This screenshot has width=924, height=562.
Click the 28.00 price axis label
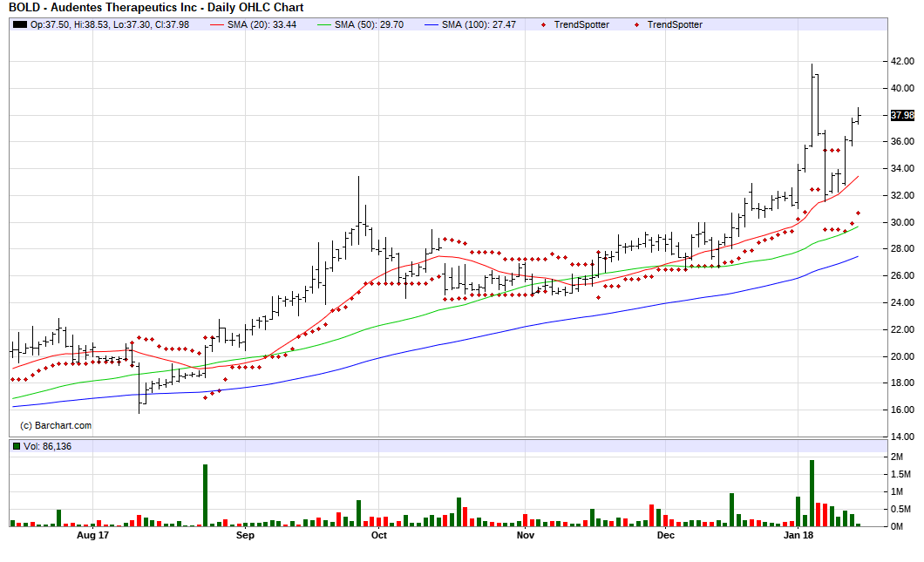click(902, 249)
